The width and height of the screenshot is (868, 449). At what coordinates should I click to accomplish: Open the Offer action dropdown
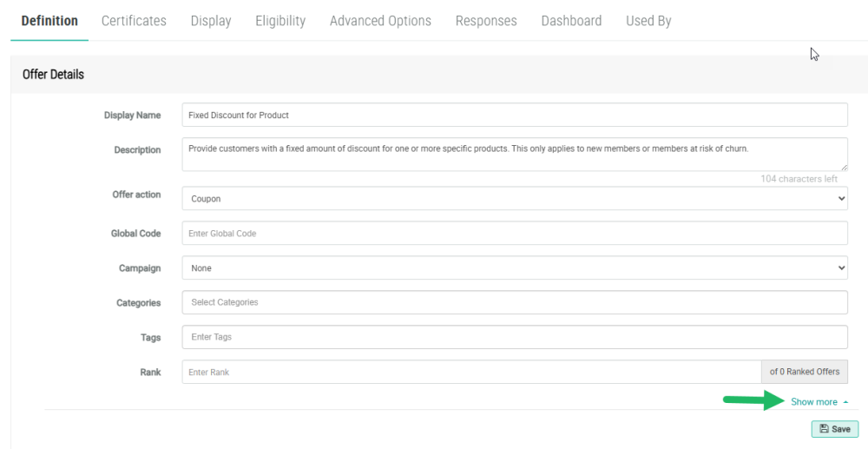pos(514,198)
